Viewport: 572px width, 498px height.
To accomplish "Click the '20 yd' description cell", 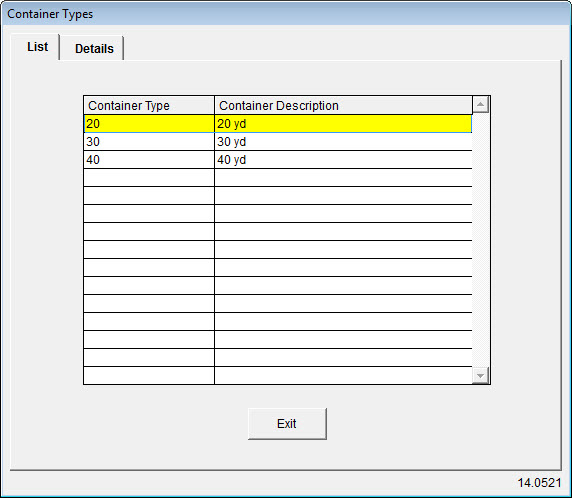I will click(x=343, y=124).
